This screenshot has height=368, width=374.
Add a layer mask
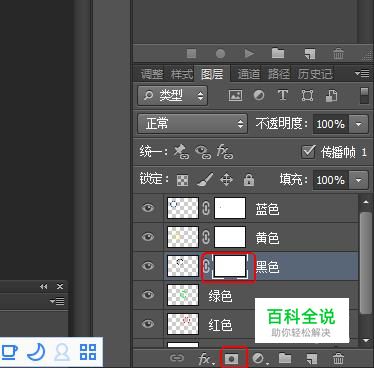[x=232, y=358]
